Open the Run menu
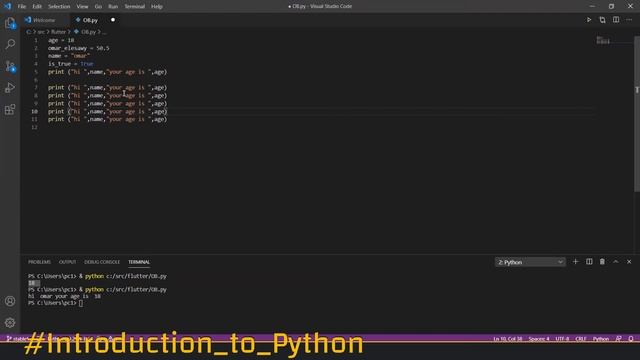The image size is (640, 360). click(113, 7)
